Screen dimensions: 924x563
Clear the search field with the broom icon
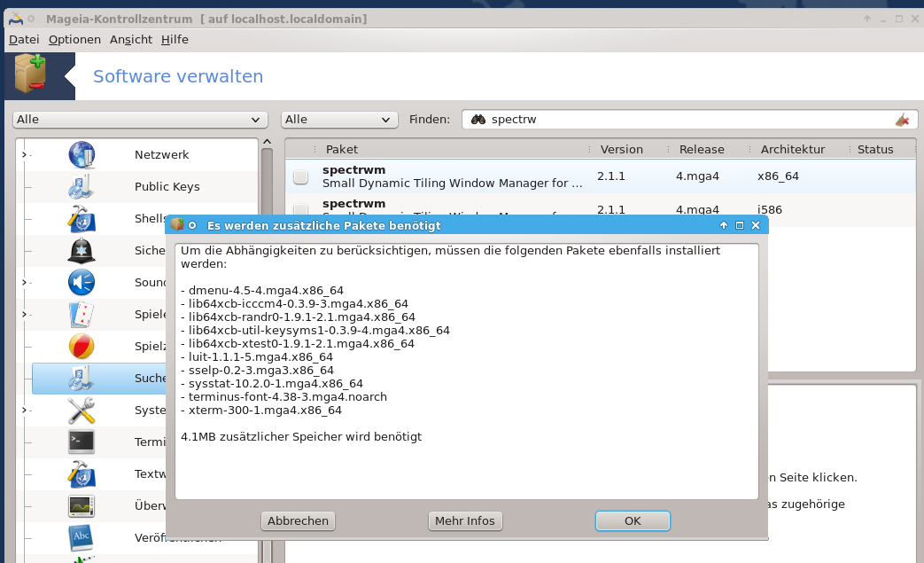[902, 120]
